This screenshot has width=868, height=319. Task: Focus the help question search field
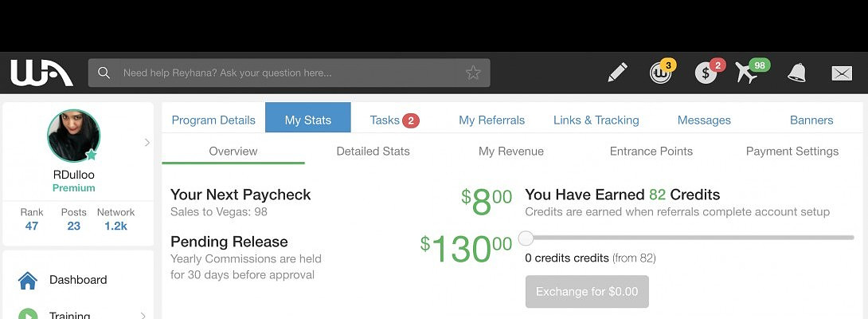287,73
